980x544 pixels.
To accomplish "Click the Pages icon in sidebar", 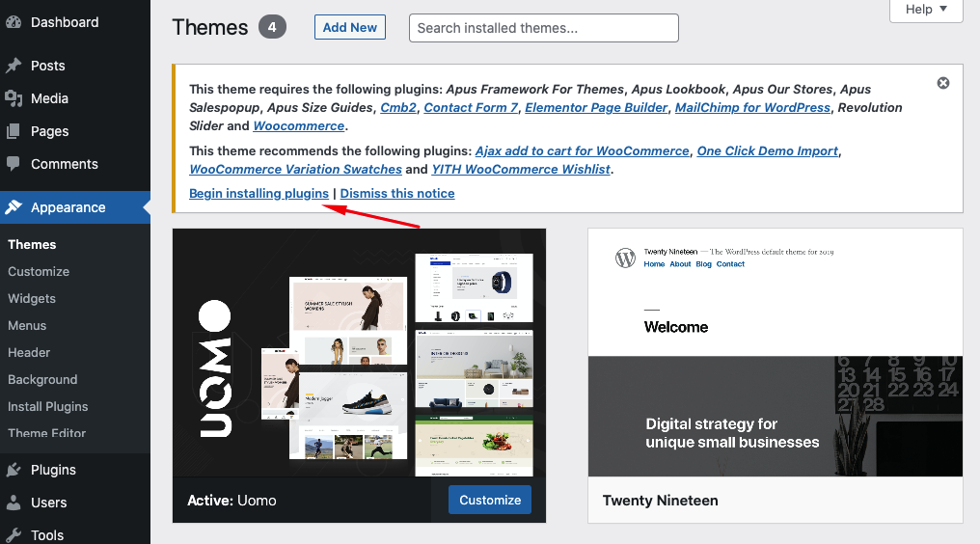I will click(14, 131).
